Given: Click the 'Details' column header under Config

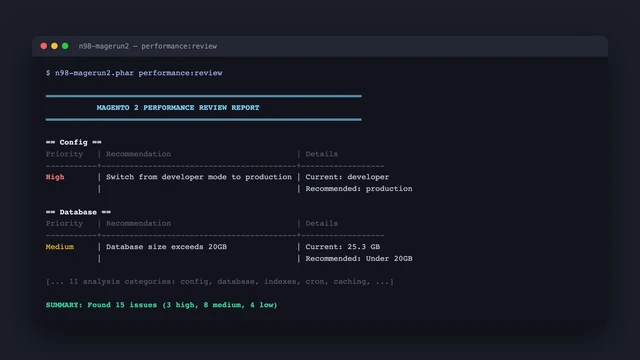Looking at the screenshot, I should 322,154.
